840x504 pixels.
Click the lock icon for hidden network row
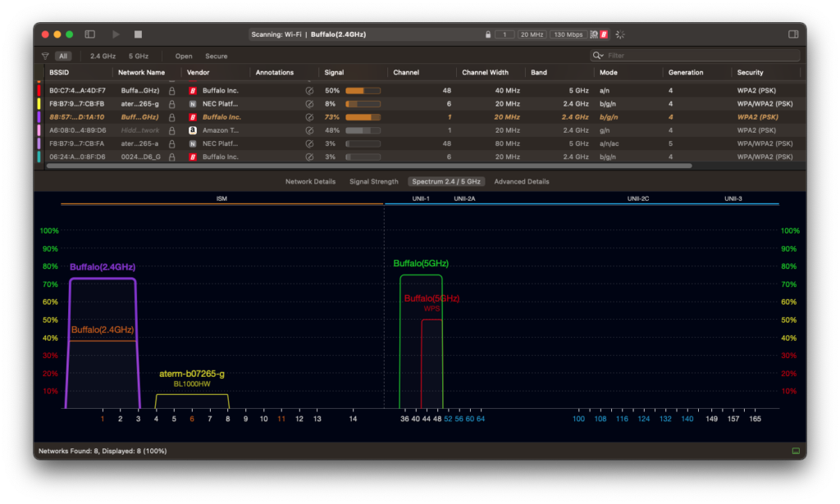pyautogui.click(x=172, y=130)
